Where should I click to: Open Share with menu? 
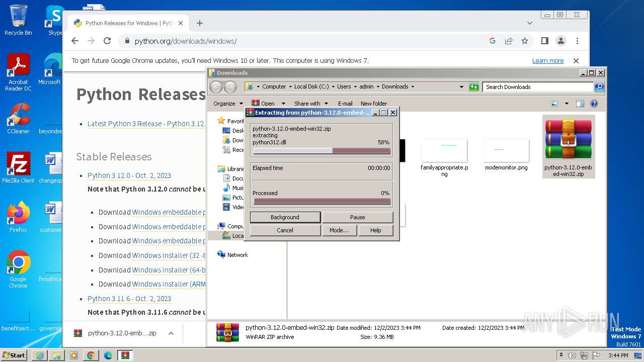point(311,104)
